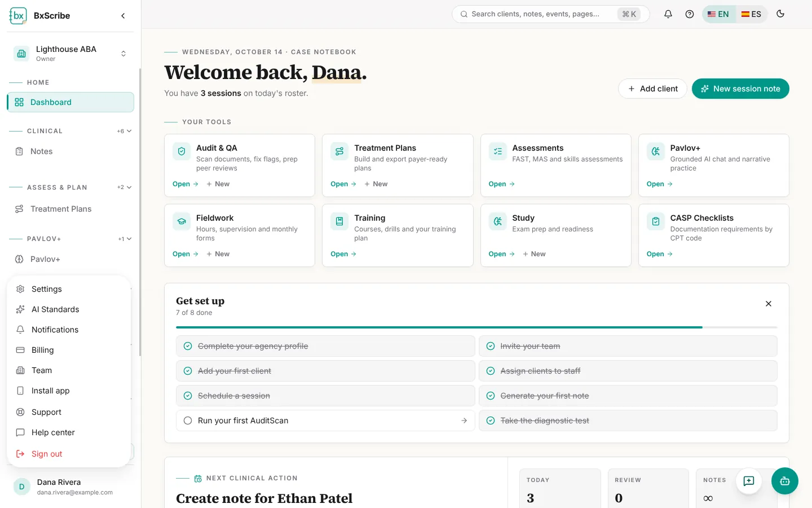Image resolution: width=812 pixels, height=508 pixels.
Task: Click the Treatment Plans card icon
Action: tap(339, 151)
